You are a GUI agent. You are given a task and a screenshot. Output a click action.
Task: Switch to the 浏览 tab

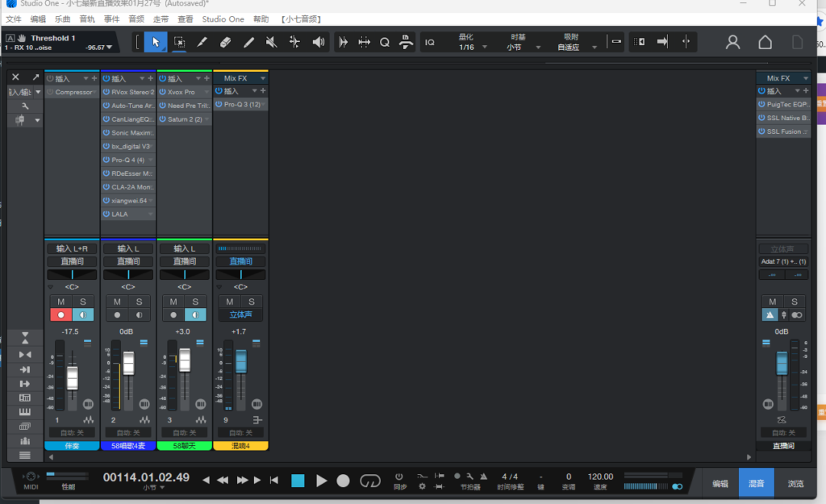click(795, 484)
